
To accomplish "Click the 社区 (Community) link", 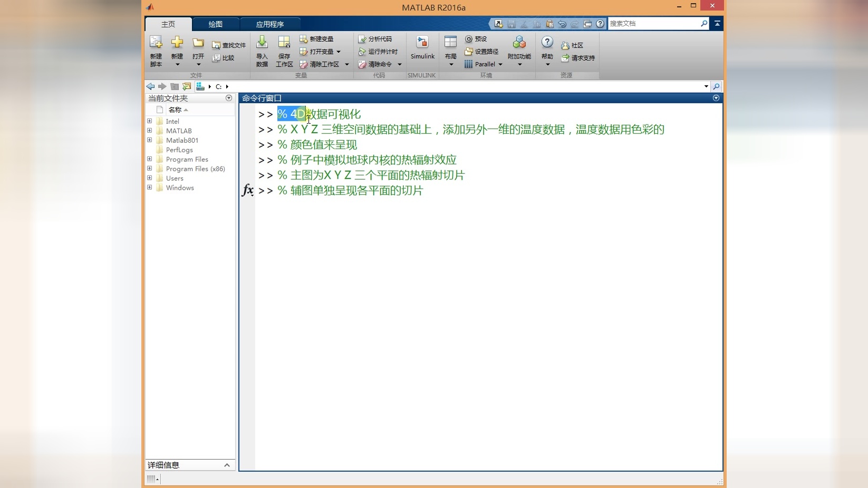I will coord(572,45).
